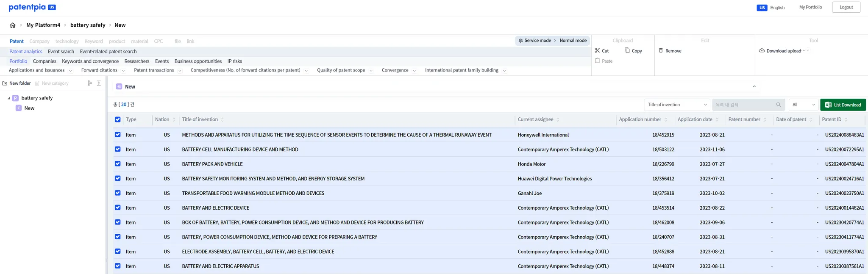Click the tree structure icon in sidebar
Screen dimensions: 868x274
(89, 83)
